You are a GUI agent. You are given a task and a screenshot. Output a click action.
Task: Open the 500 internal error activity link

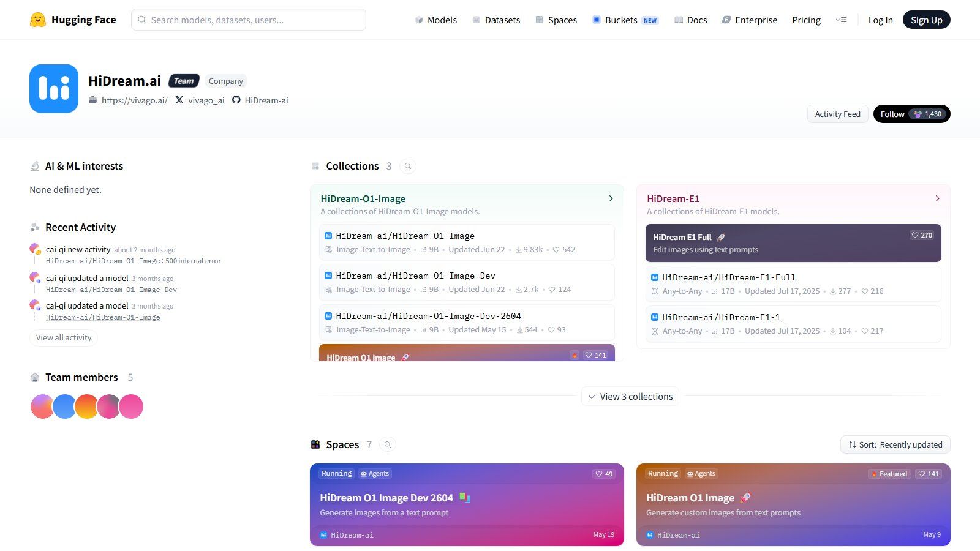134,261
